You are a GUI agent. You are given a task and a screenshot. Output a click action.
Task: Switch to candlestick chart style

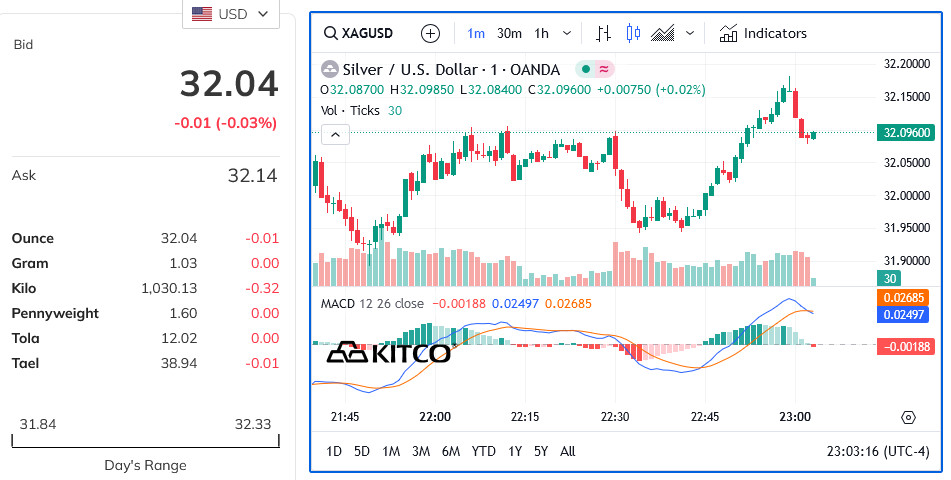tap(633, 33)
